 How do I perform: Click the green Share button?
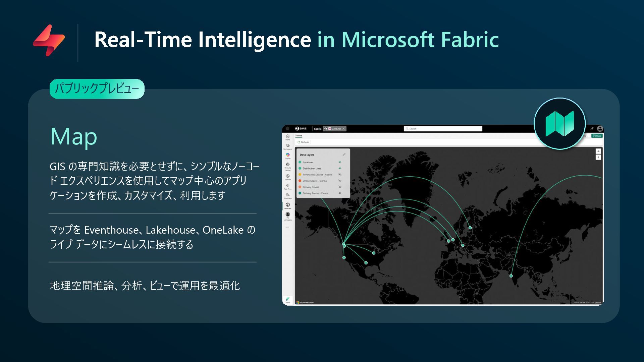[x=597, y=136]
